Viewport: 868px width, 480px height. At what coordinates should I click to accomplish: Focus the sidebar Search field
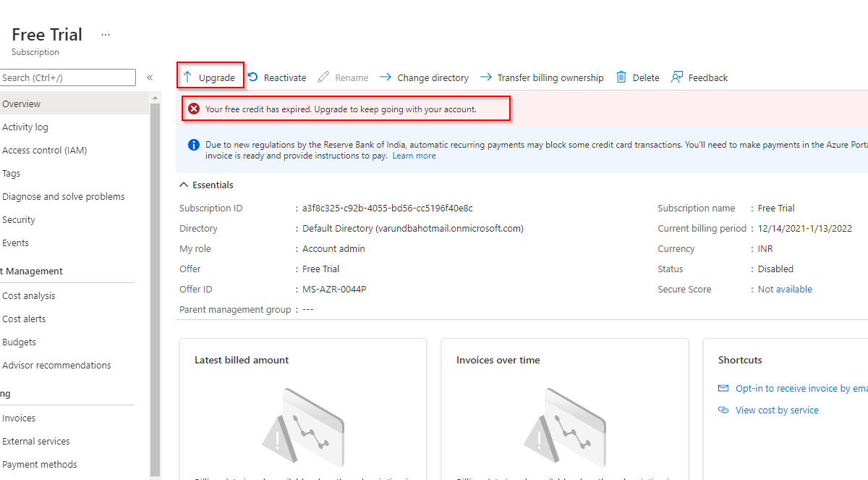pyautogui.click(x=68, y=77)
